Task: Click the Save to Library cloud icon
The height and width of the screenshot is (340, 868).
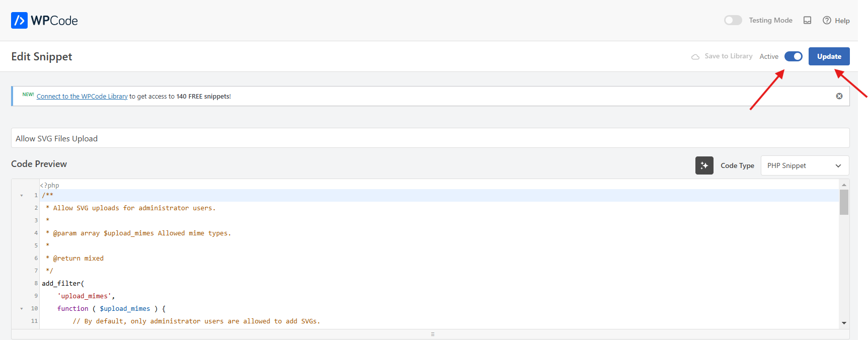Action: coord(695,57)
